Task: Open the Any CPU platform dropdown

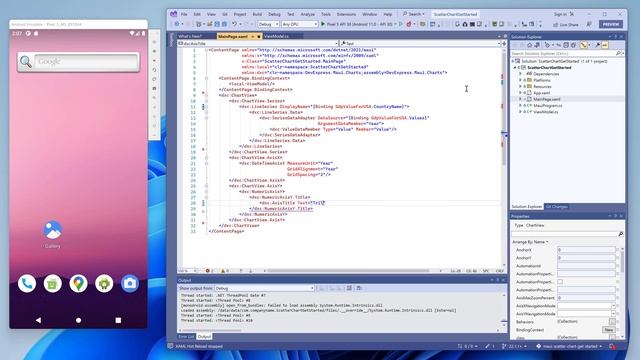Action: (299, 24)
